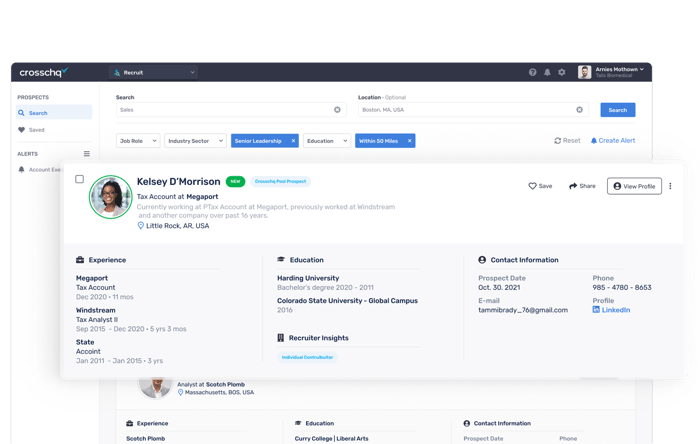
Task: Open settings gear in header
Action: 561,72
